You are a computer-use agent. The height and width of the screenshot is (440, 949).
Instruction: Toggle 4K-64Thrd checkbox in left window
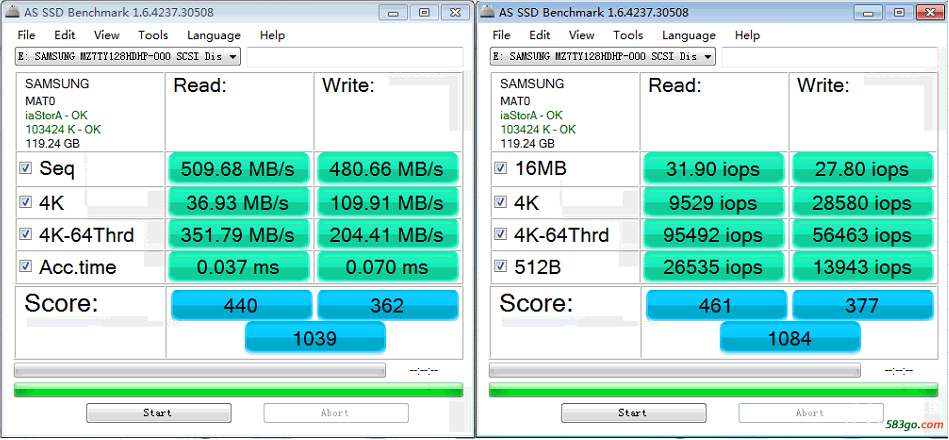(25, 234)
